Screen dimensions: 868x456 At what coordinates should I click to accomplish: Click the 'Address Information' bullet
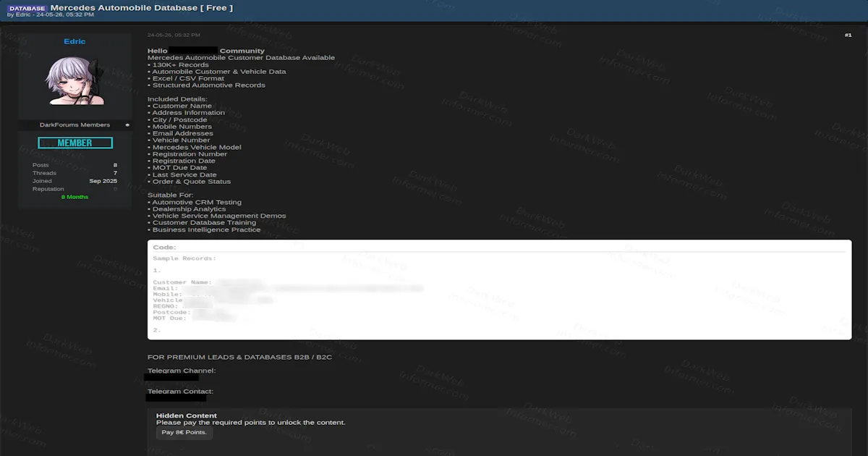point(186,112)
